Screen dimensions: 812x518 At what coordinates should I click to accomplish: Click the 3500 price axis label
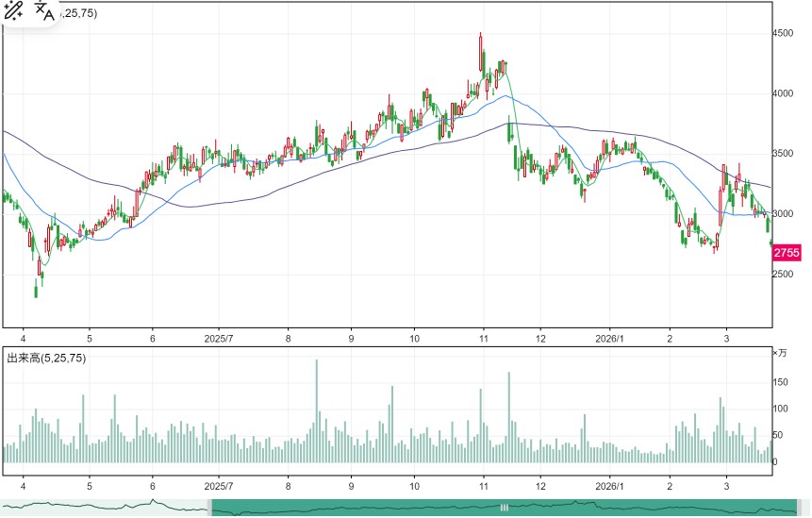click(x=783, y=154)
